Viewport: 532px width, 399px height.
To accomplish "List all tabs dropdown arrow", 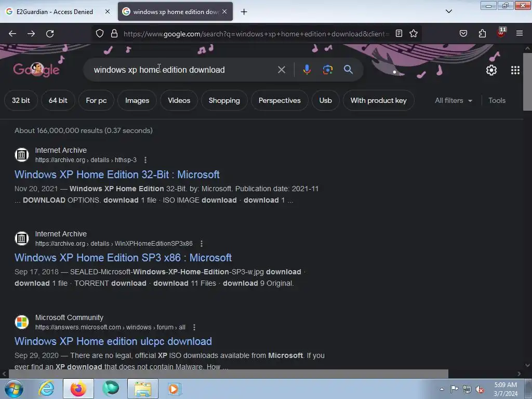I will (448, 11).
